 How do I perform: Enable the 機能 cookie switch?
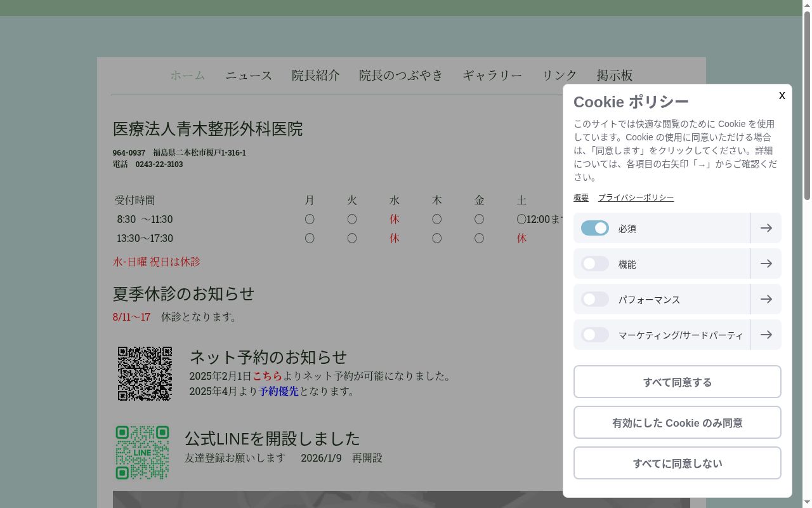pyautogui.click(x=595, y=264)
